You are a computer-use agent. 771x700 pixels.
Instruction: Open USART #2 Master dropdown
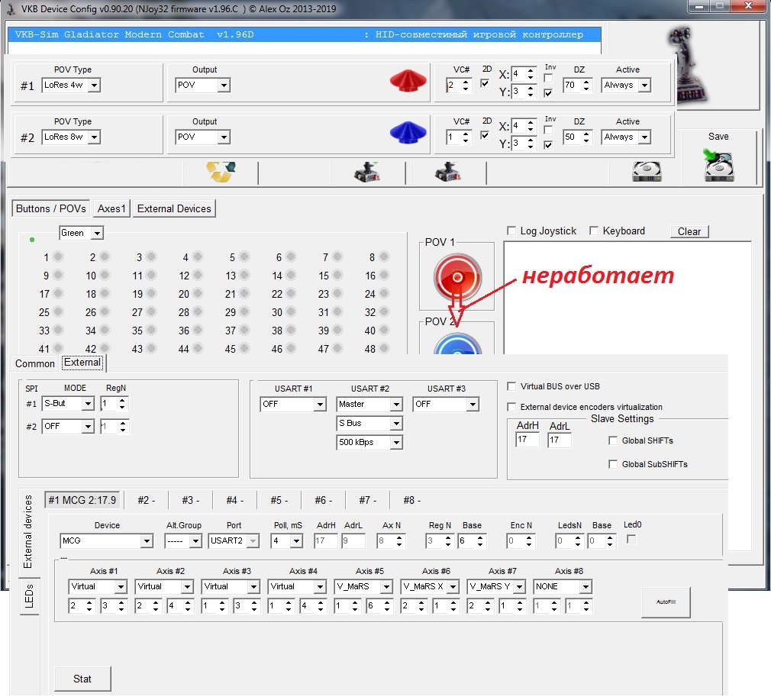396,404
